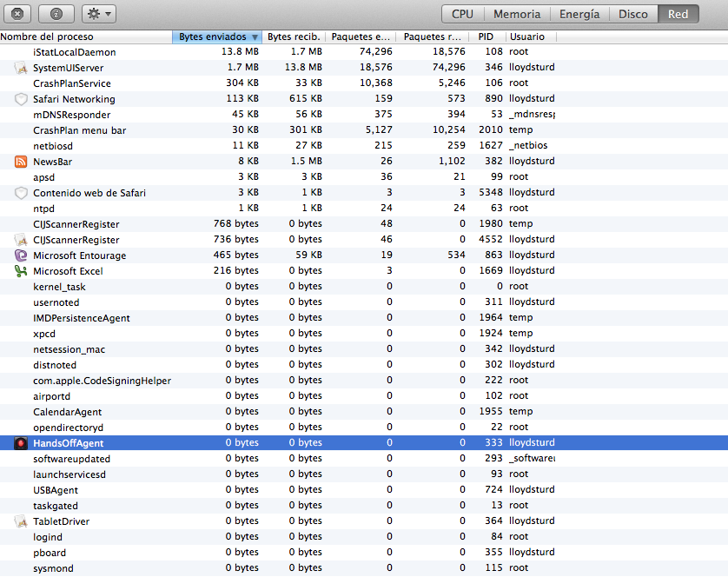Select the opendirectoryd process
The width and height of the screenshot is (728, 577).
pos(364,428)
